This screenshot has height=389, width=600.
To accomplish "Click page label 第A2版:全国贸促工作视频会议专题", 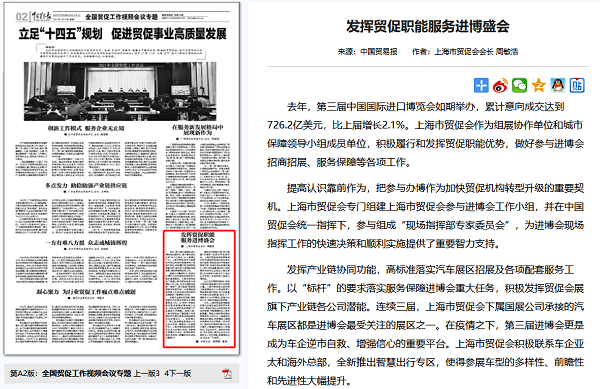I will 70,373.
